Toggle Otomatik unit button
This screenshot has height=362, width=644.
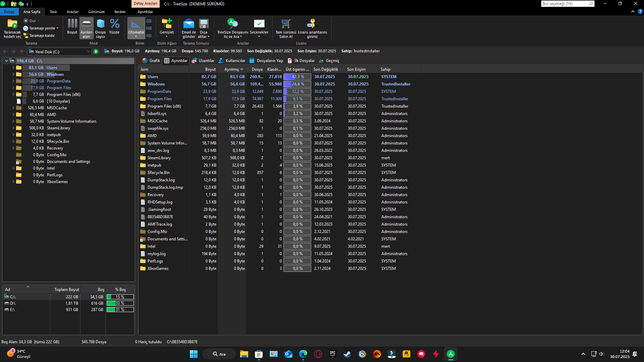coord(136,28)
